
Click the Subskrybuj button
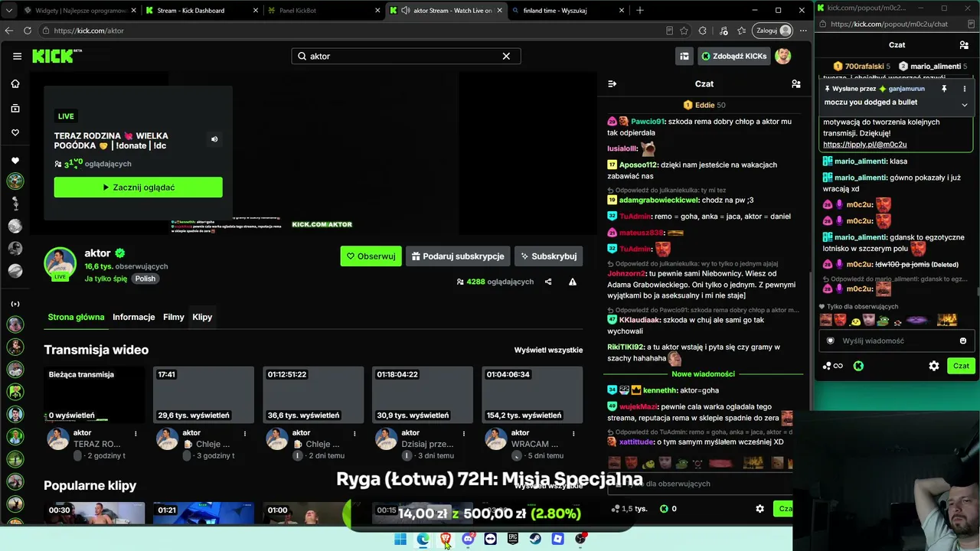549,256
